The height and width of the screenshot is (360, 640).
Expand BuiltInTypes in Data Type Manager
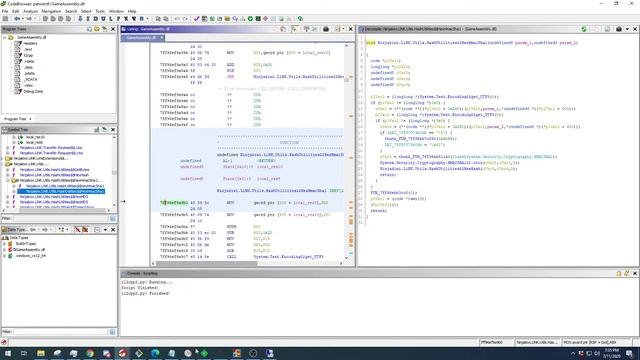[x=4, y=244]
